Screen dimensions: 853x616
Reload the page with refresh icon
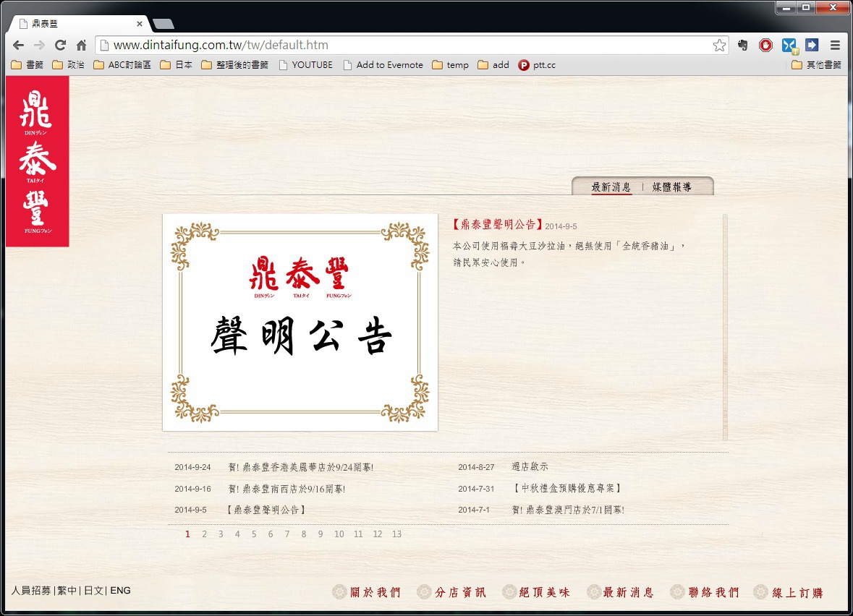[60, 45]
